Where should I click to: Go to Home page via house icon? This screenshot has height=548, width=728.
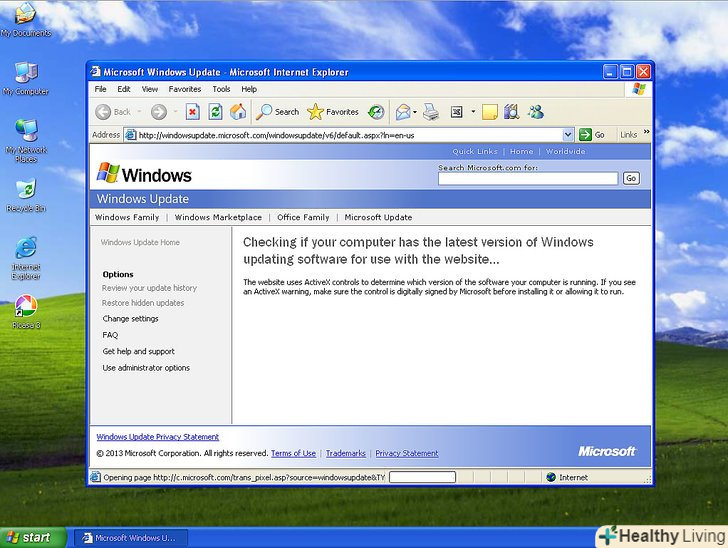[238, 112]
